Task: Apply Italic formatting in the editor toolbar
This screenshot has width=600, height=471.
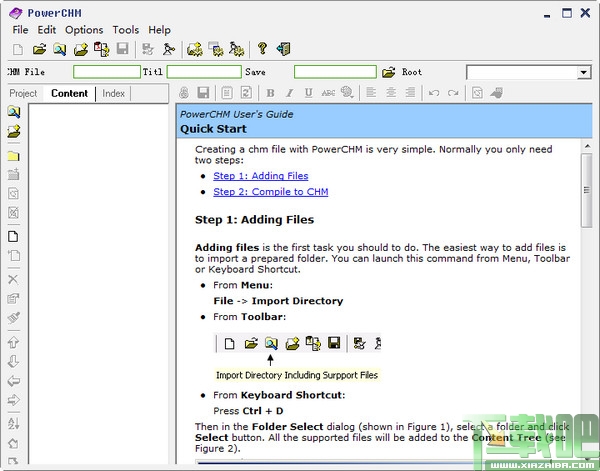Action: (x=290, y=93)
